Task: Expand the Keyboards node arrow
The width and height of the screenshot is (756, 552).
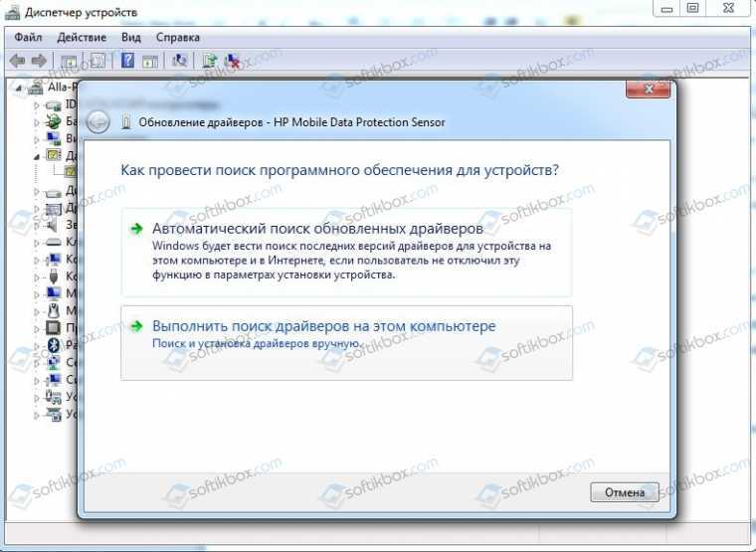Action: 36,243
